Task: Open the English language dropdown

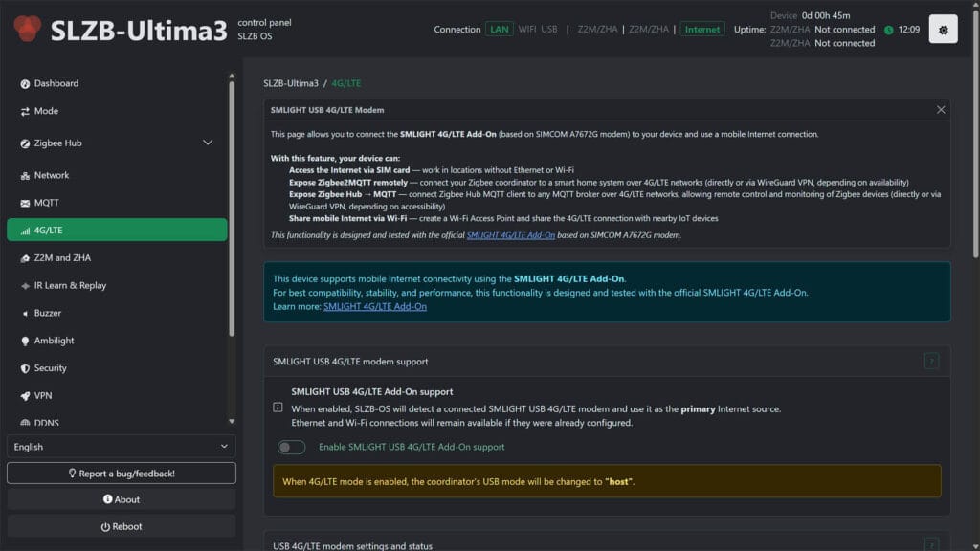Action: click(122, 446)
